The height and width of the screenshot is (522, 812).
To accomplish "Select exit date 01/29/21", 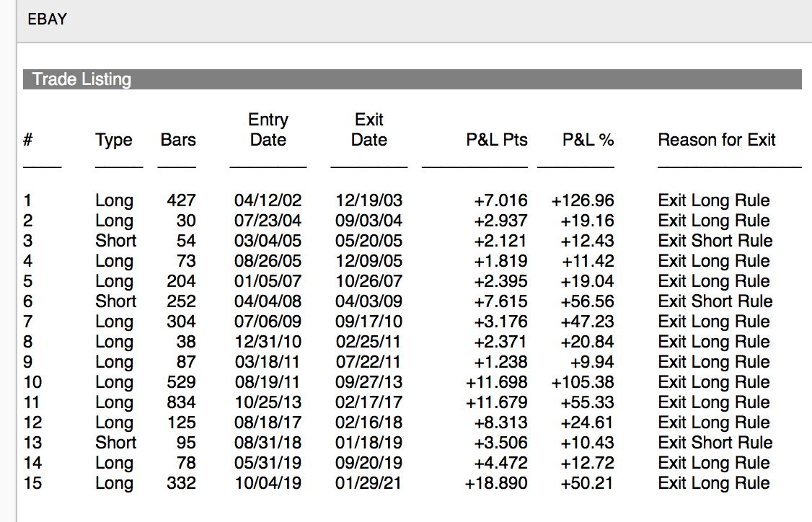I will click(x=369, y=483).
